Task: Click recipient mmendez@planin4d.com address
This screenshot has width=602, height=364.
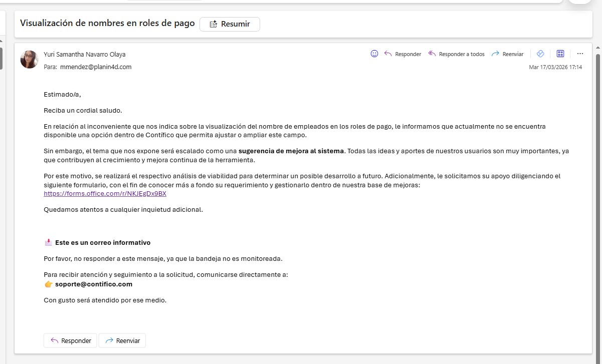Action: [96, 67]
